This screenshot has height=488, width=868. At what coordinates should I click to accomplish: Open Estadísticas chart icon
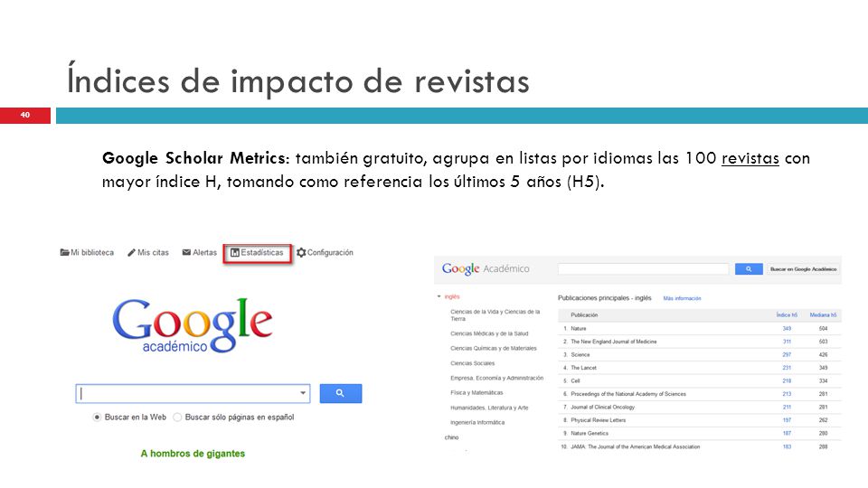(x=235, y=253)
